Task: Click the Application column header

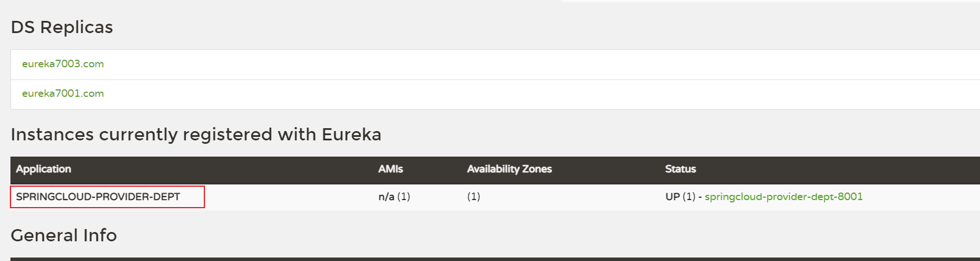Action: (44, 169)
